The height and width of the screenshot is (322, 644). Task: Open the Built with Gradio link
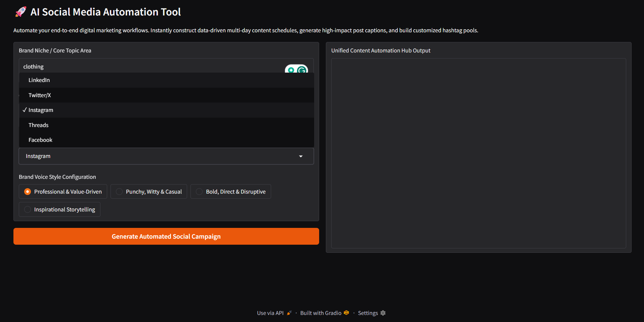click(325, 313)
